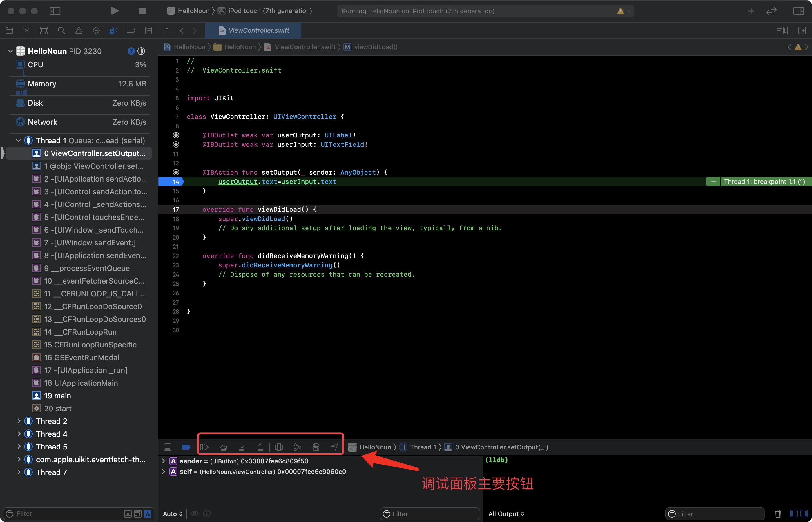Expand the sender variable
Image resolution: width=812 pixels, height=522 pixels.
point(163,461)
